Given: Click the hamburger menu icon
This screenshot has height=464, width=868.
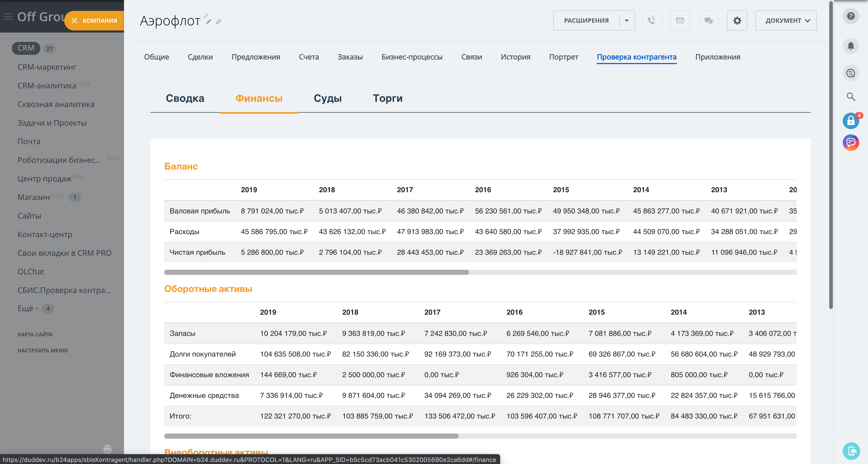Looking at the screenshot, I should 9,17.
